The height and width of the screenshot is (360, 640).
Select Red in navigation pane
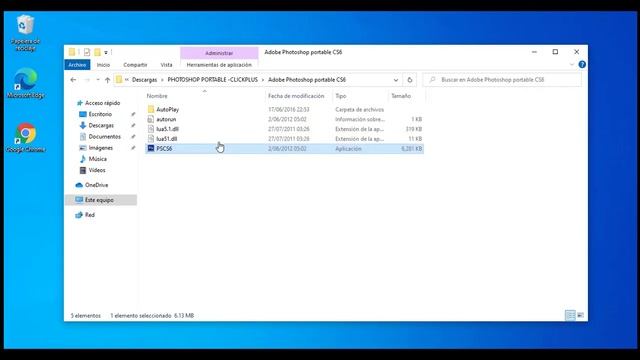89,215
